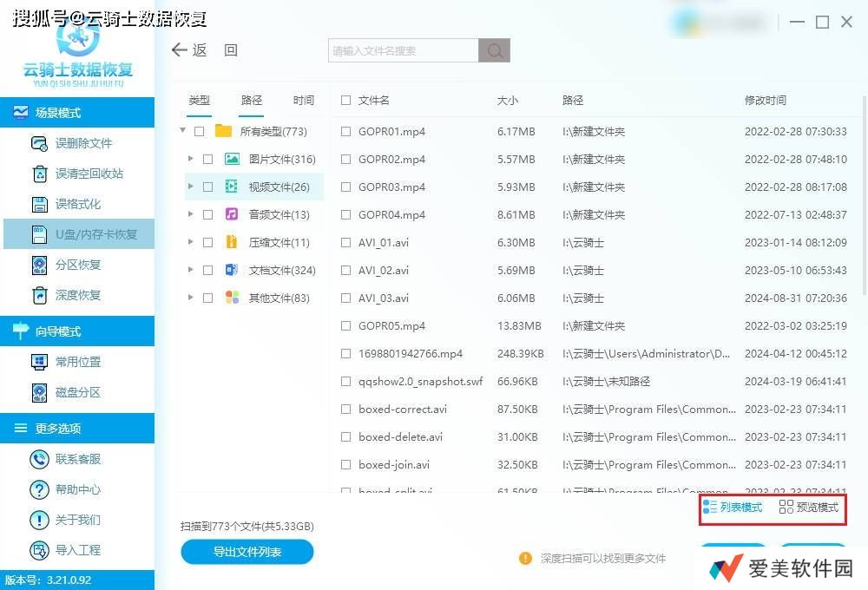Open the 帮助中心 help center
The height and width of the screenshot is (590, 868).
(x=40, y=489)
